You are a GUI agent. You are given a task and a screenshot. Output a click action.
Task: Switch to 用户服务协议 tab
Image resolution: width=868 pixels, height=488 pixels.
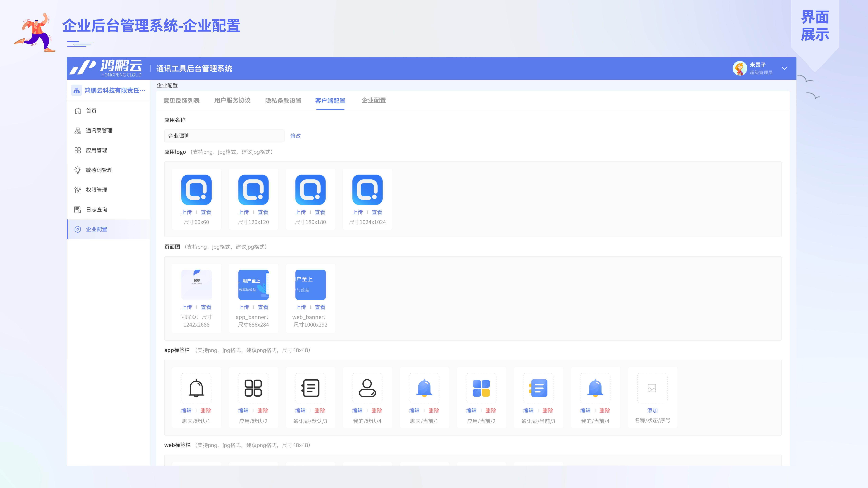pyautogui.click(x=232, y=100)
